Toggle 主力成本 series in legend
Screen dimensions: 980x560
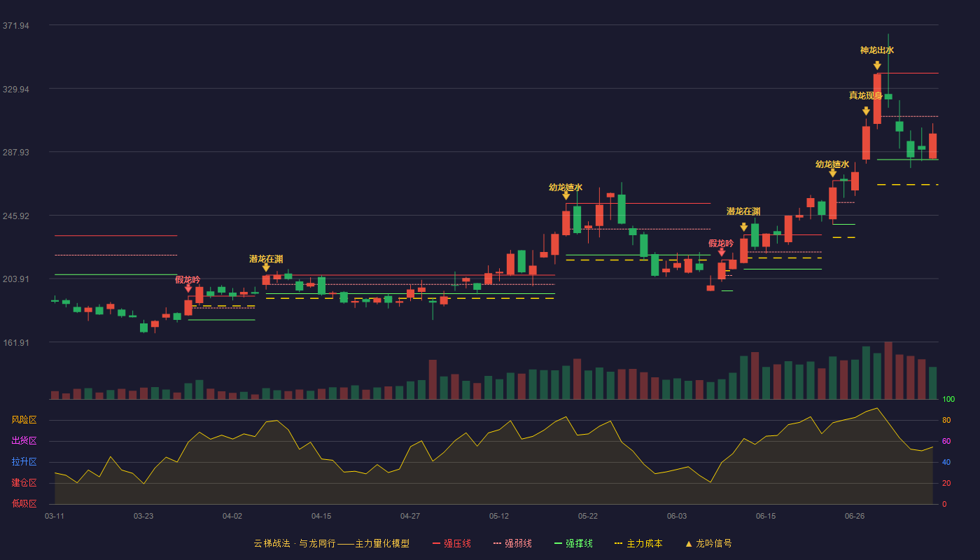point(638,543)
